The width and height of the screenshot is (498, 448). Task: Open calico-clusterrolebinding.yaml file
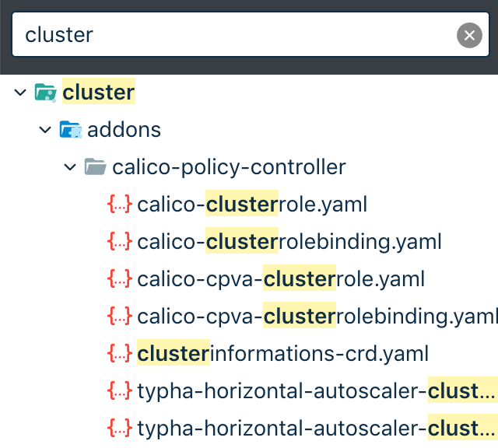pyautogui.click(x=289, y=241)
